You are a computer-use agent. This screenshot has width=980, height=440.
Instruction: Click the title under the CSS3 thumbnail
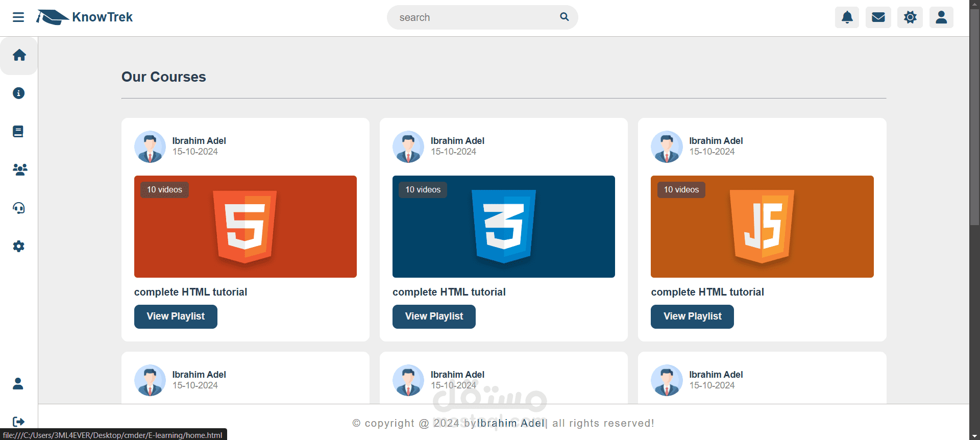(x=449, y=292)
